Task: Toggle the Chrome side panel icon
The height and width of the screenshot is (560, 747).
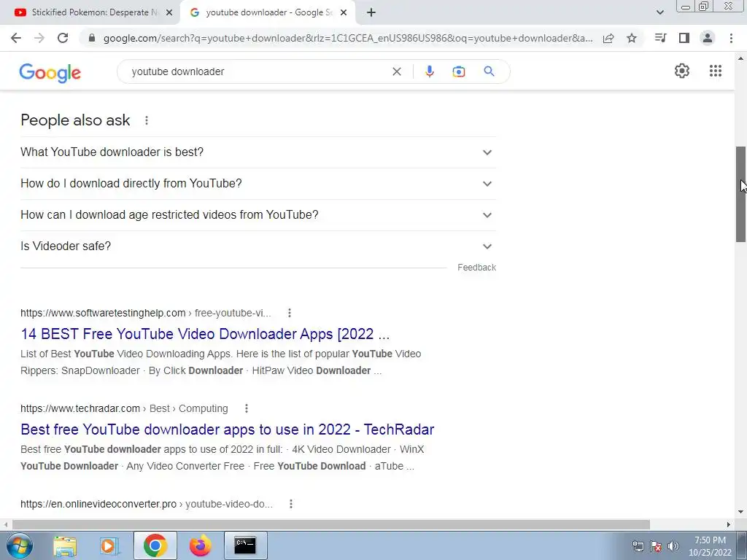Action: [684, 38]
